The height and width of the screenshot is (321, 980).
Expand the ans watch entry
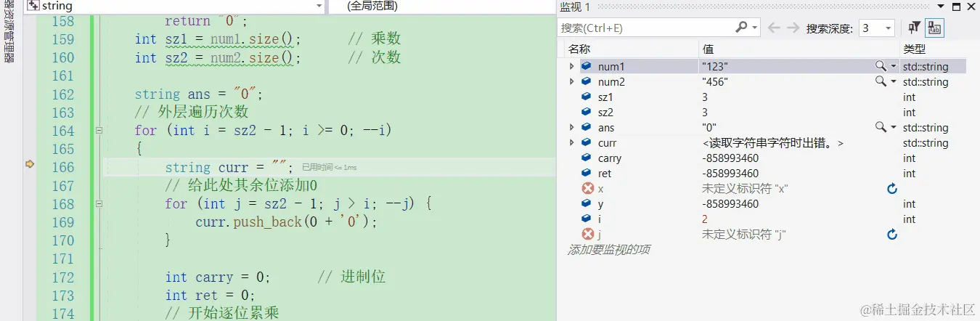(x=571, y=127)
